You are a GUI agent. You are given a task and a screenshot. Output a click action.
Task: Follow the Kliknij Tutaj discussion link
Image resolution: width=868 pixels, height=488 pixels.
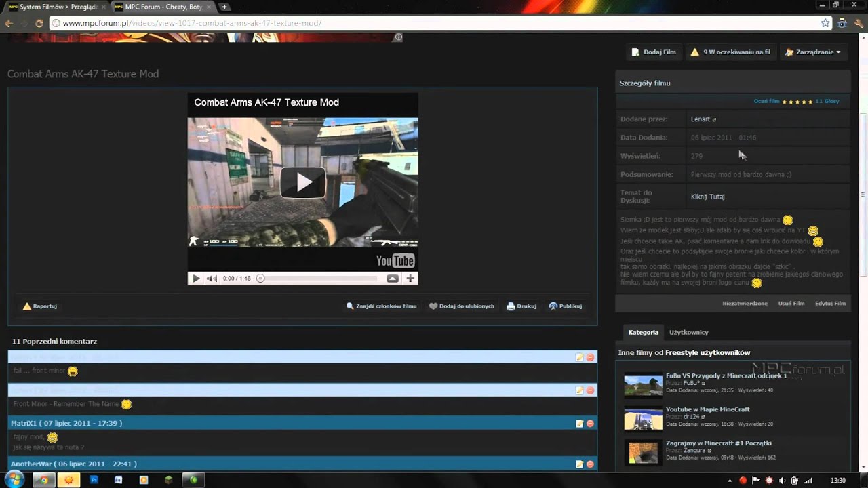[x=708, y=197]
